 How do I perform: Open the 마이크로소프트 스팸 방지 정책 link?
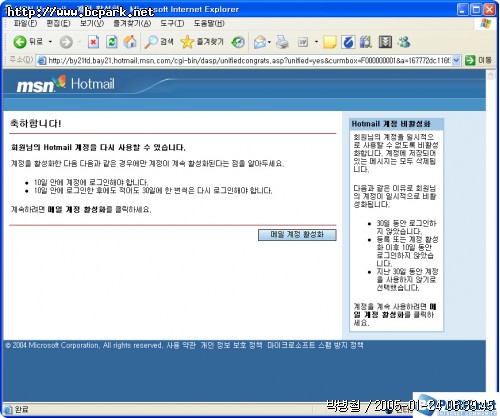point(315,345)
